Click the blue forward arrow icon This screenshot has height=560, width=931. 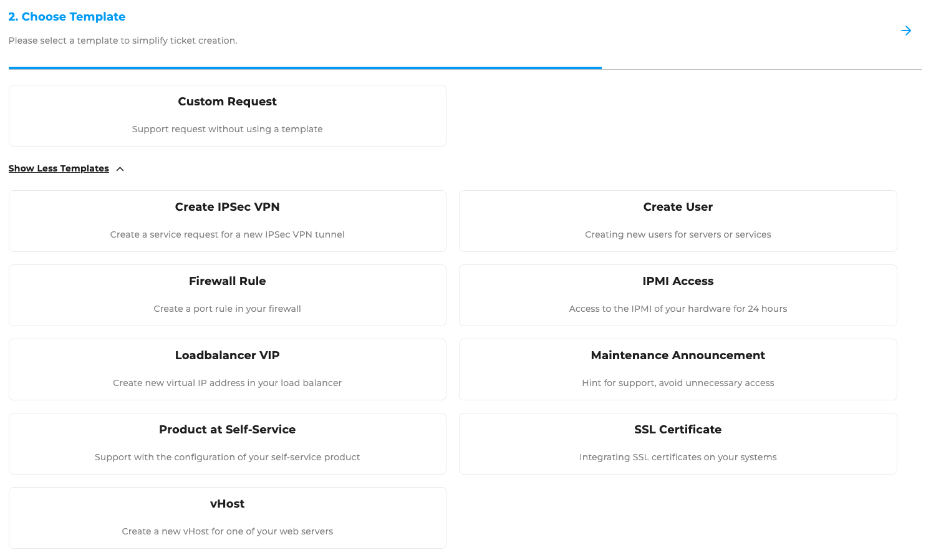pos(906,30)
